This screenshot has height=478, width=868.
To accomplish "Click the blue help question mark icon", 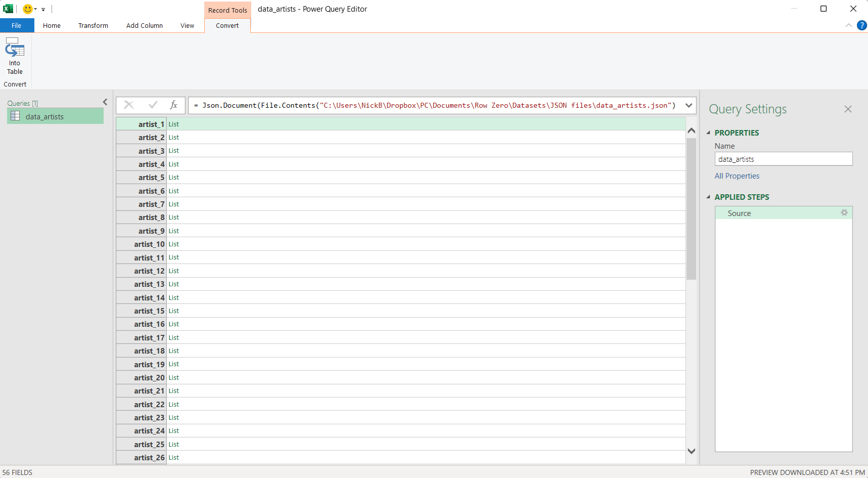I will coord(862,25).
